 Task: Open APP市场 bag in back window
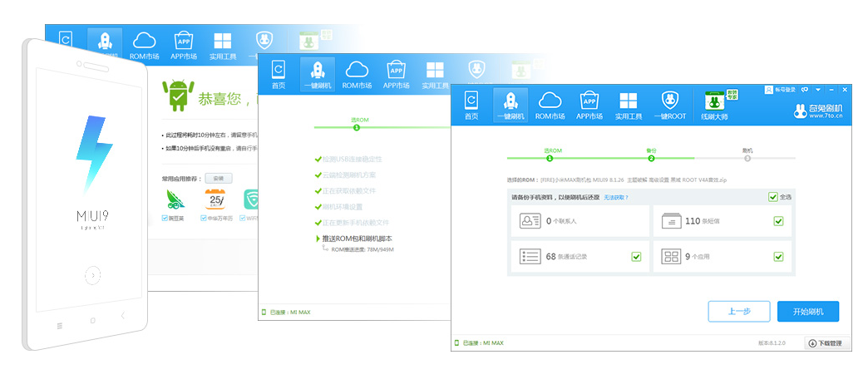[184, 46]
